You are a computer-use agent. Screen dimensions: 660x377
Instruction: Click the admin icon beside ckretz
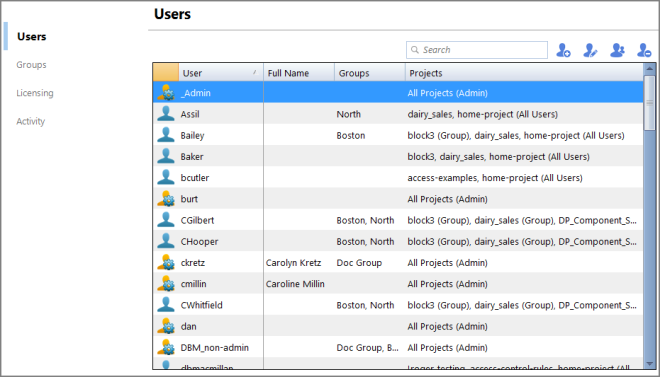tap(166, 262)
